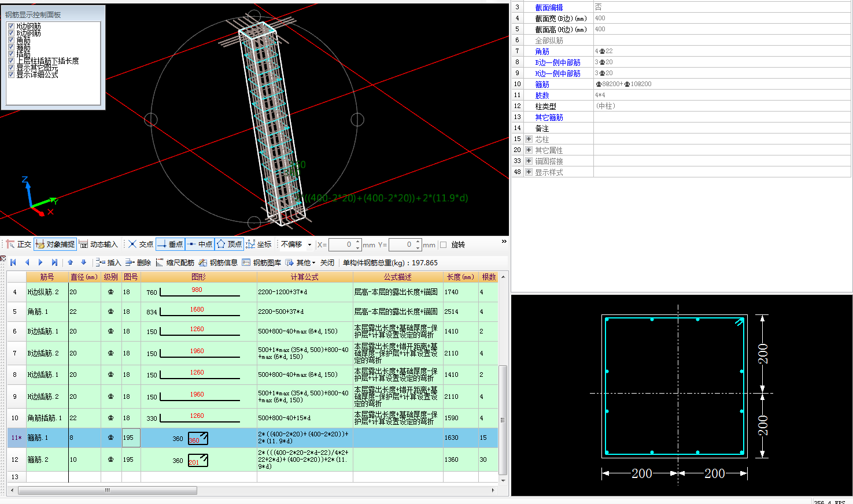The width and height of the screenshot is (853, 504).
Task: Go to next rebar record
Action: (x=40, y=262)
